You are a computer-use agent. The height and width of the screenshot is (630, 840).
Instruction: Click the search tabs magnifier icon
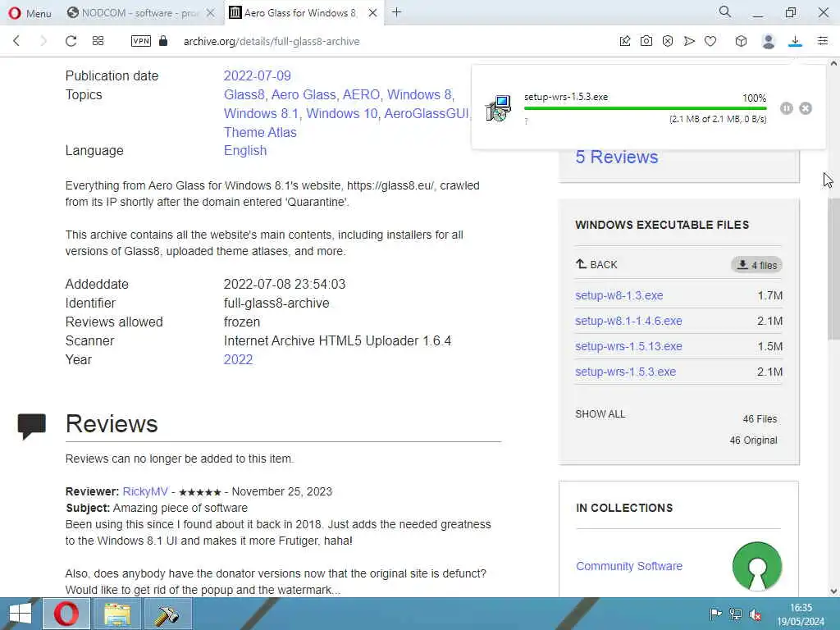click(x=725, y=11)
